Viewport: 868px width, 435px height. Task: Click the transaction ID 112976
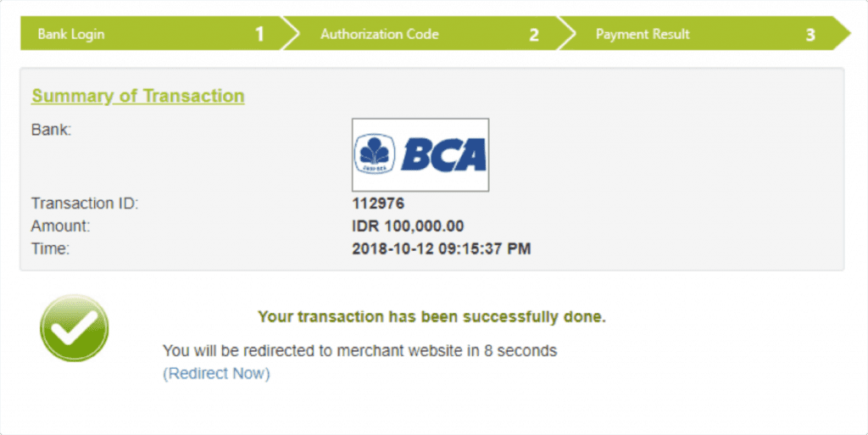point(378,204)
